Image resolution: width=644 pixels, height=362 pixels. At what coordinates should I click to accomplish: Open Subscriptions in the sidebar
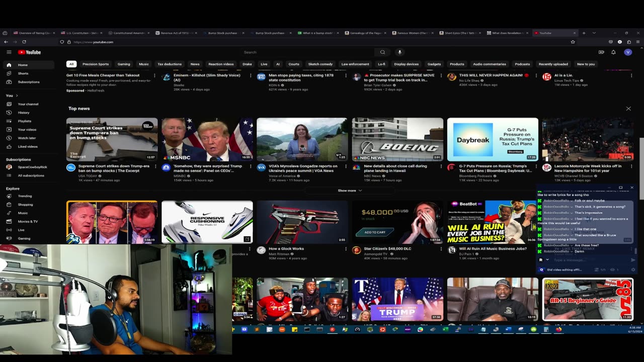coord(29,82)
